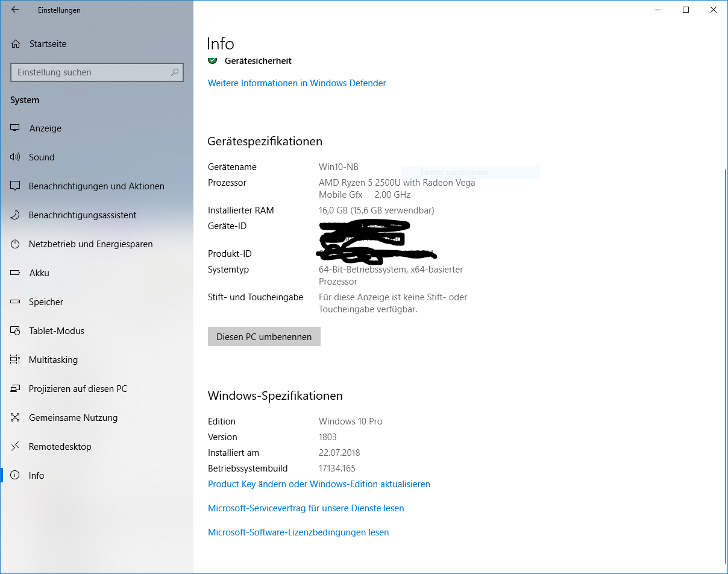Focus the Einstellung suchen search field
Viewport: 728px width, 574px height.
pos(96,72)
